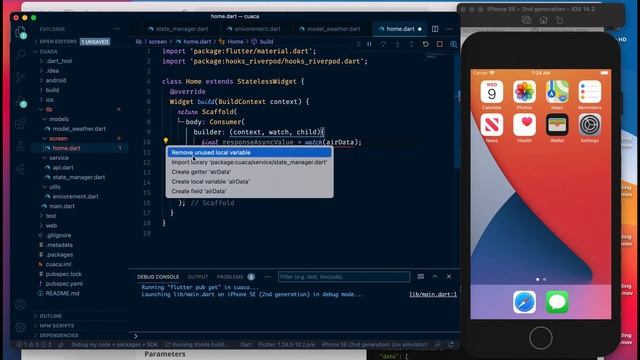Open main.dart in the explorer

[62, 206]
